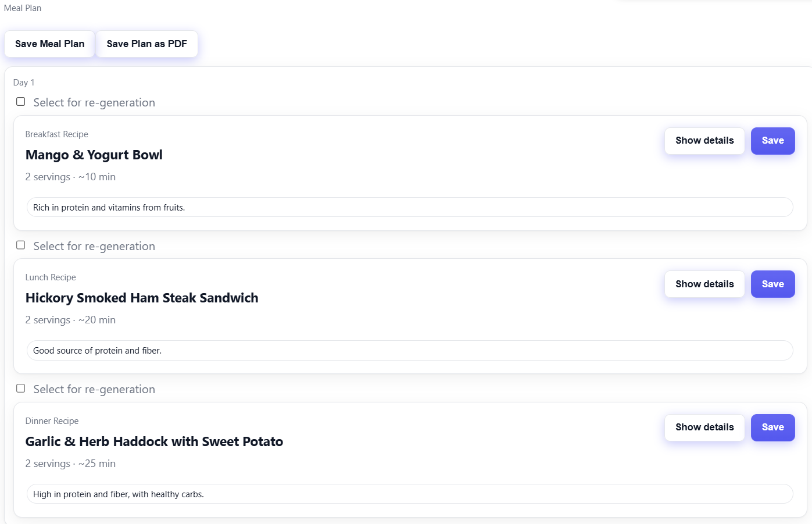This screenshot has height=524, width=812.
Task: Enable the re-generation checkbox above the Dinner Recipe
Action: [x=21, y=388]
